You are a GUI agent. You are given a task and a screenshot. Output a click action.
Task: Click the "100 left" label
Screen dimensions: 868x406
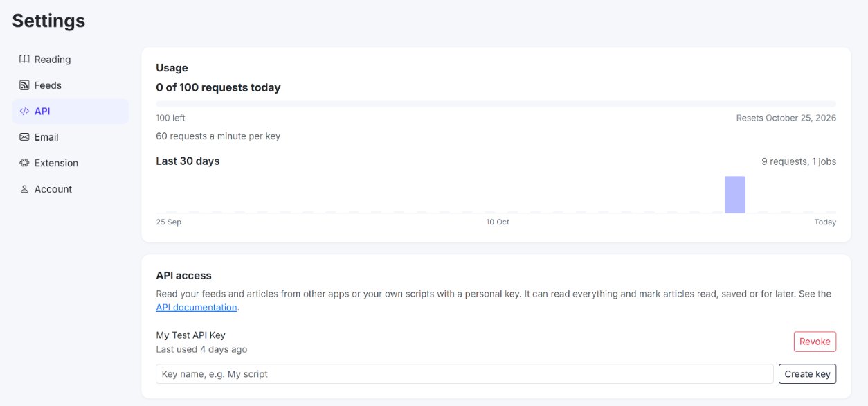click(170, 118)
